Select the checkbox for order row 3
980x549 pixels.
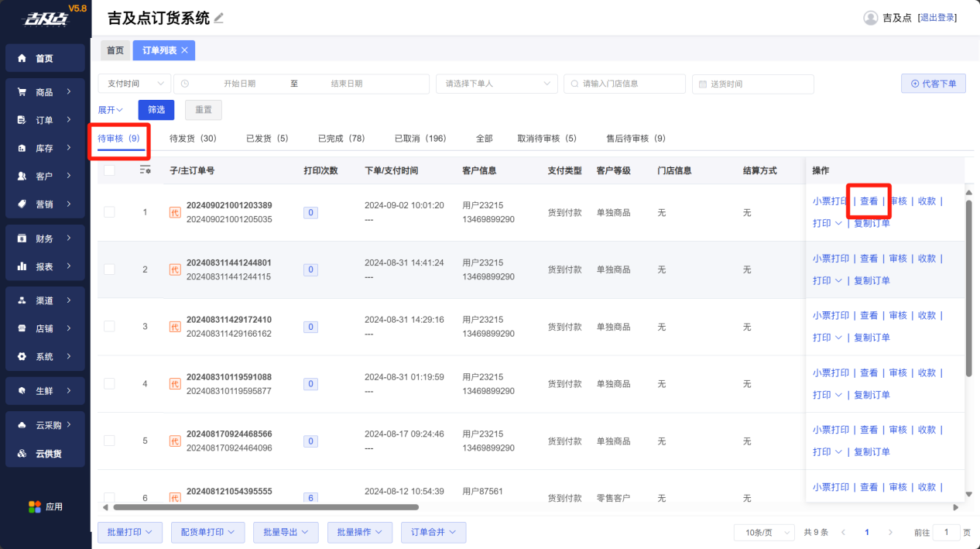109,326
